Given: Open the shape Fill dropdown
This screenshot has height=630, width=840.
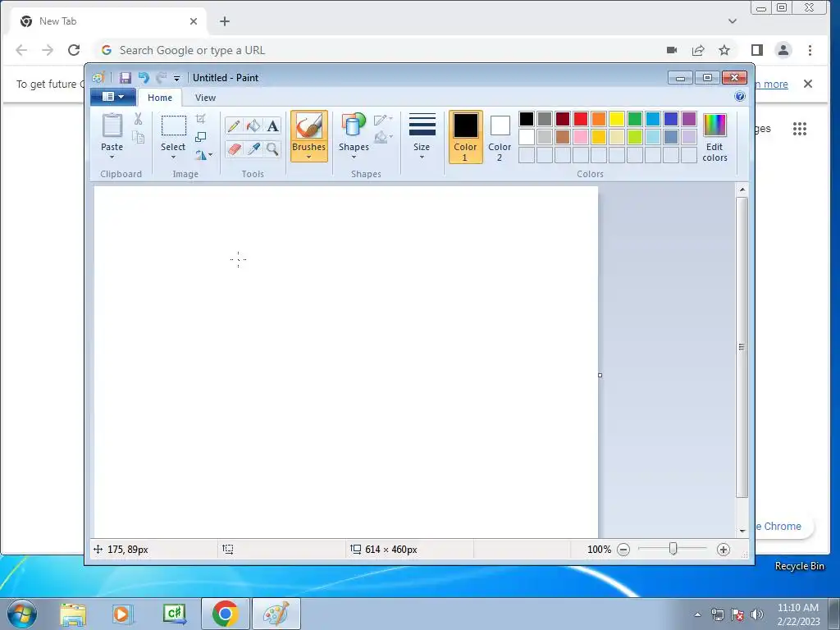Looking at the screenshot, I should (384, 137).
